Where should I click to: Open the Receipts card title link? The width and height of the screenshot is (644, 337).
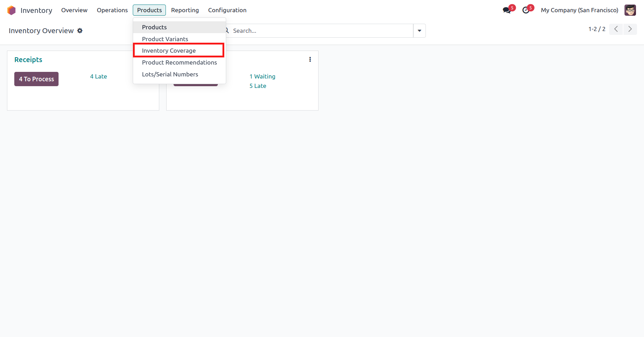[x=28, y=60]
